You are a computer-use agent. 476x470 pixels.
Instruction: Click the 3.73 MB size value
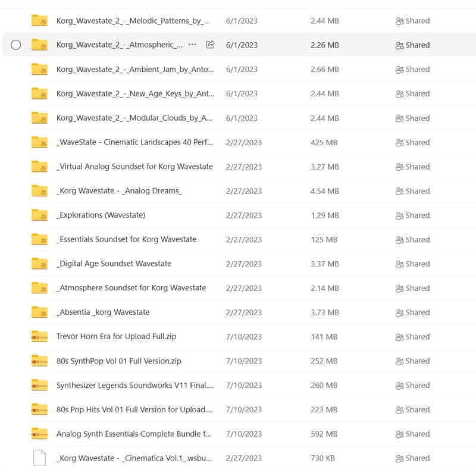324,312
